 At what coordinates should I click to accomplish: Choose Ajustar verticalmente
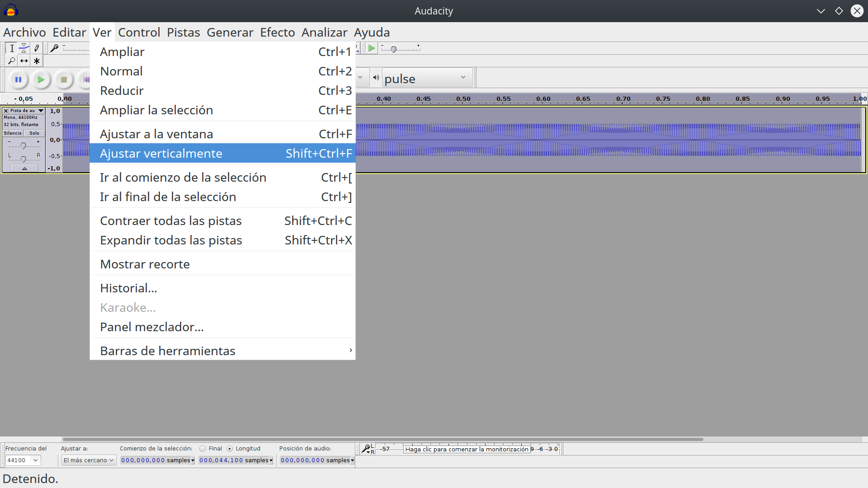tap(222, 154)
